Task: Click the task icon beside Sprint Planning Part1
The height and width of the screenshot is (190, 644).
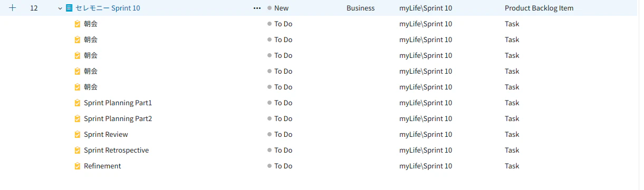Action: pyautogui.click(x=78, y=103)
